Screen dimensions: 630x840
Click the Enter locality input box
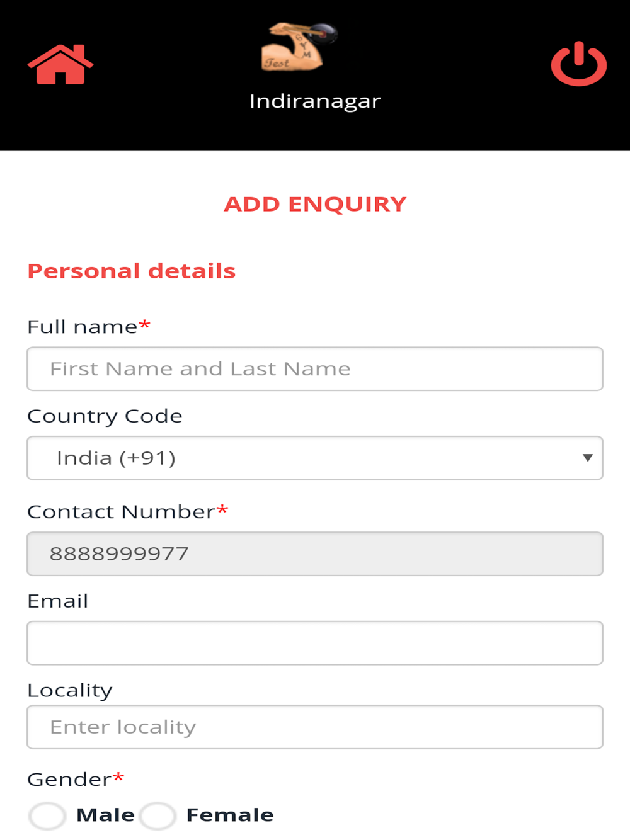point(315,727)
